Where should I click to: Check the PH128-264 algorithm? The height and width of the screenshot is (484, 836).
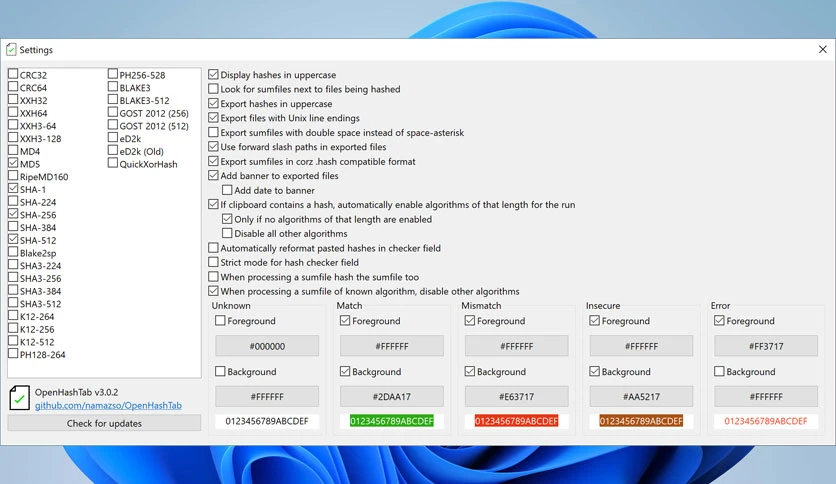(x=13, y=354)
